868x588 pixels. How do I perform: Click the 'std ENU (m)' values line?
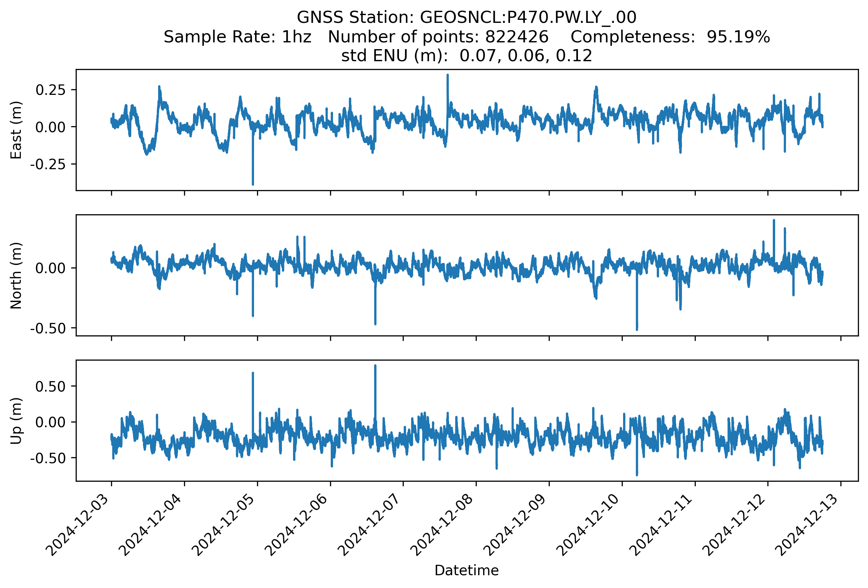click(x=467, y=56)
